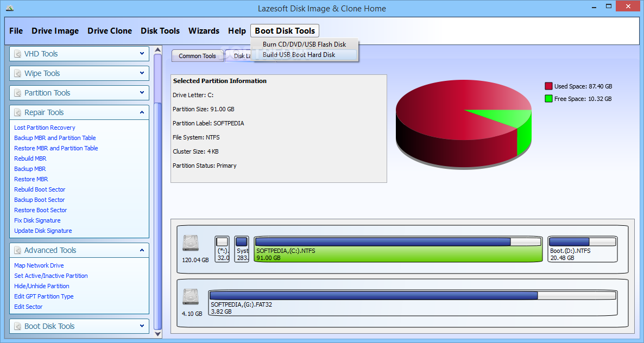Image resolution: width=644 pixels, height=343 pixels.
Task: Open the Drive Image menu
Action: click(x=55, y=31)
